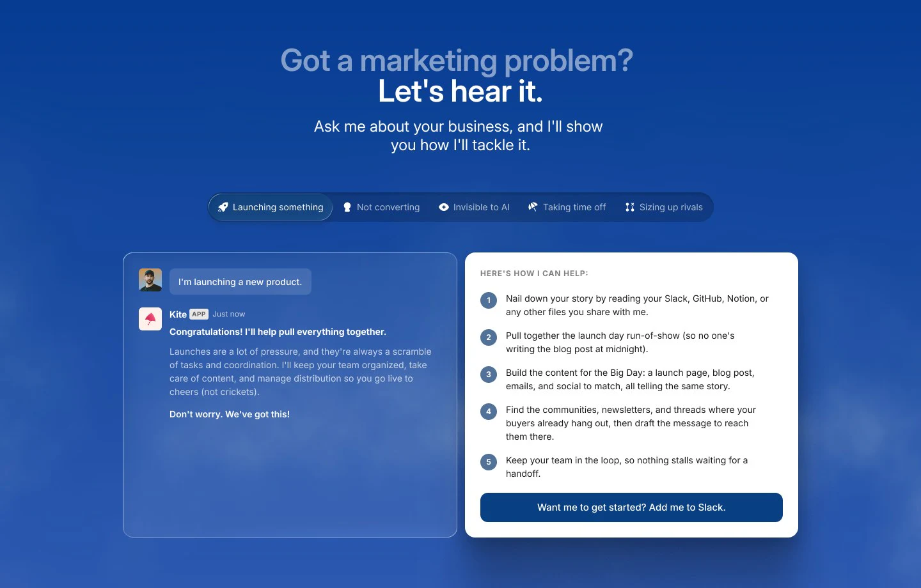921x588 pixels.
Task: Click "Congratulations! I'll help pull everything together."
Action: [278, 332]
